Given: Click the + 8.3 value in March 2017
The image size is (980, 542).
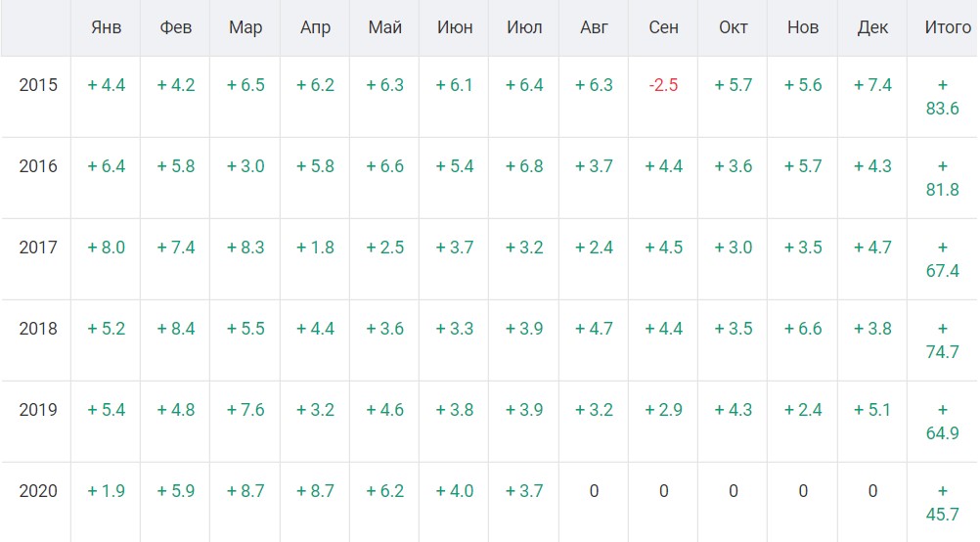Looking at the screenshot, I should [245, 248].
